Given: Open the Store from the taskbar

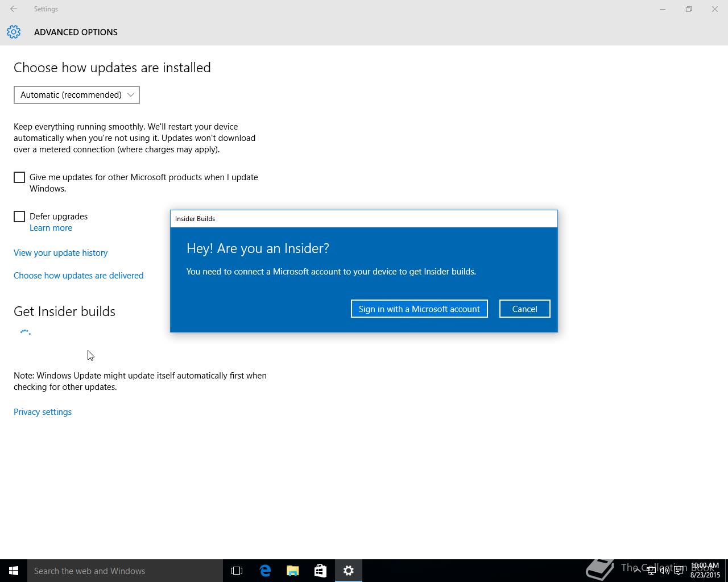Looking at the screenshot, I should pos(320,571).
